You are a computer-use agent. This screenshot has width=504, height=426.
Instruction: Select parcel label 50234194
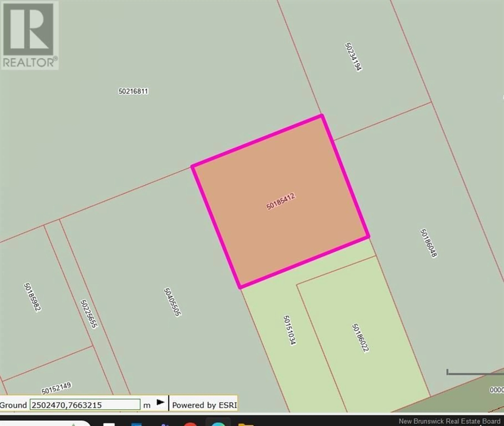click(354, 57)
